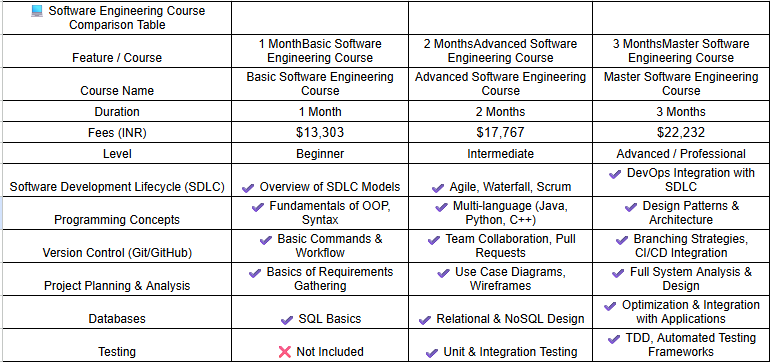
Task: Select the $22,232 fees cell
Action: point(681,133)
